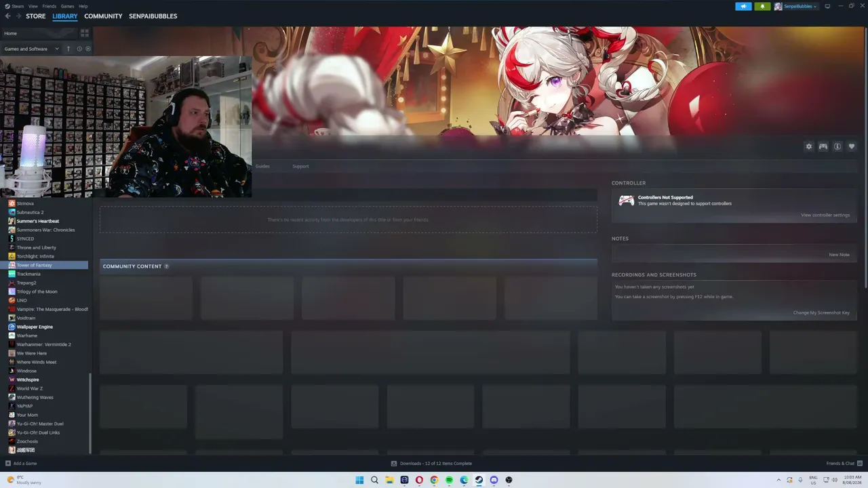The width and height of the screenshot is (868, 488).
Task: Open the game's Guides tab
Action: [262, 166]
